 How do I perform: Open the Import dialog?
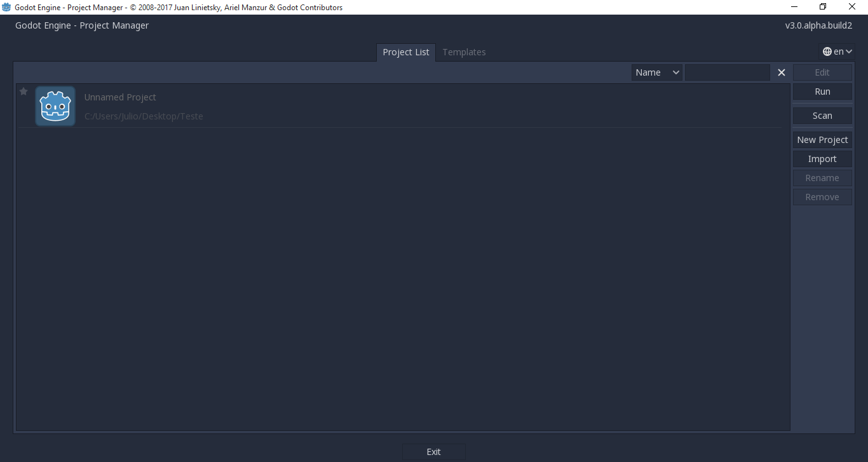822,158
